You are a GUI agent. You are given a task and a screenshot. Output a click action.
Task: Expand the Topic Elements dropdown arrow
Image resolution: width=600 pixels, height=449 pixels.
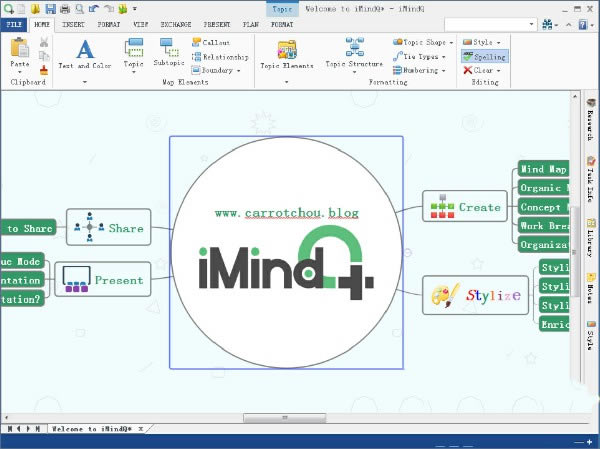coord(287,82)
